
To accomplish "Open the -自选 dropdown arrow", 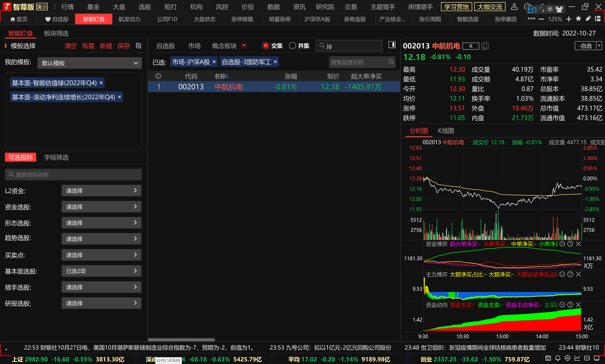I will point(599,46).
